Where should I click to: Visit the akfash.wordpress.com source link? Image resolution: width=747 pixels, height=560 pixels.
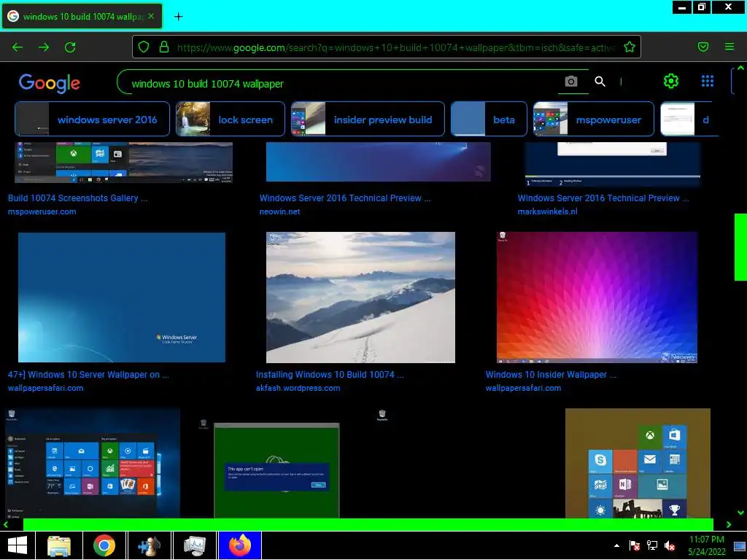298,388
